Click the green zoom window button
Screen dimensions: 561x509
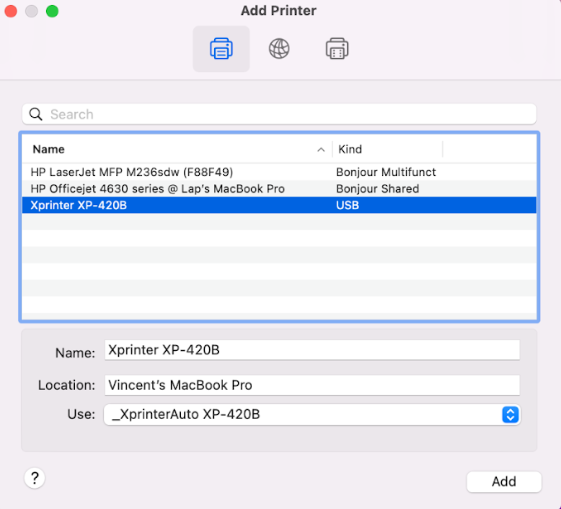(52, 11)
